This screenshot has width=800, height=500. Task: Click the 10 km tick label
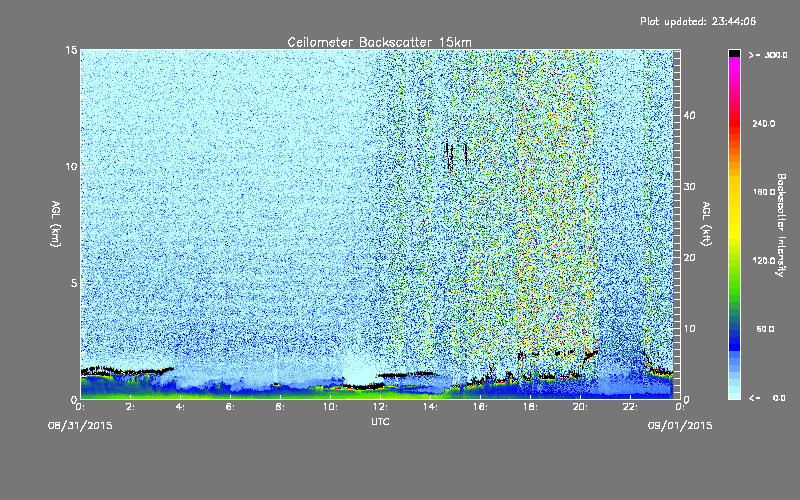[71, 166]
